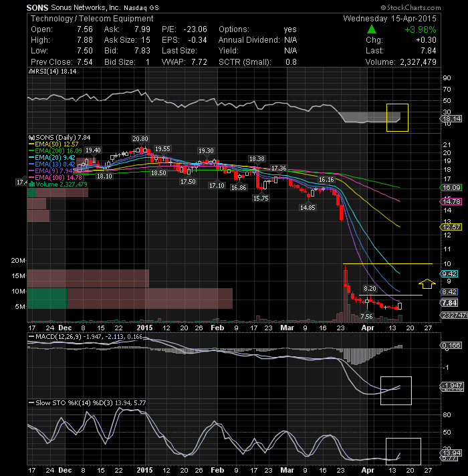The width and height of the screenshot is (468, 476).
Task: Click the Sonus Networks, Inc. company name
Action: [x=86, y=7]
